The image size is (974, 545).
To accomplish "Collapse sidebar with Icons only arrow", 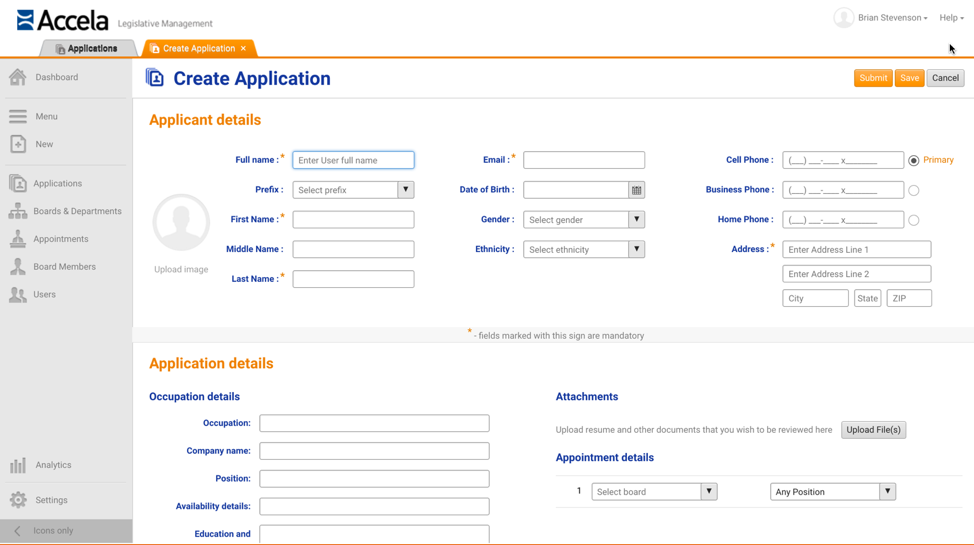I will 17,531.
